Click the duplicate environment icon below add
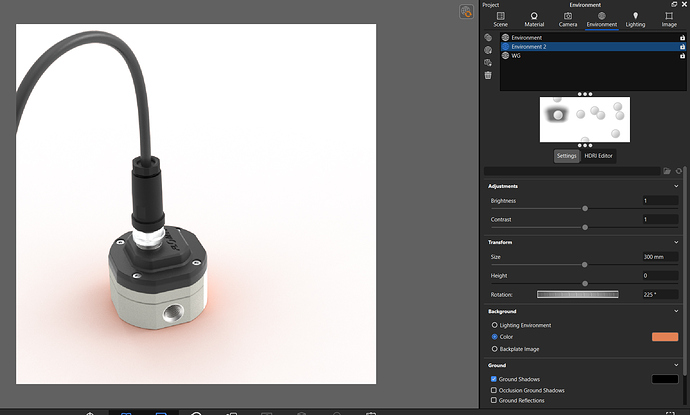This screenshot has width=690, height=415. tap(488, 50)
